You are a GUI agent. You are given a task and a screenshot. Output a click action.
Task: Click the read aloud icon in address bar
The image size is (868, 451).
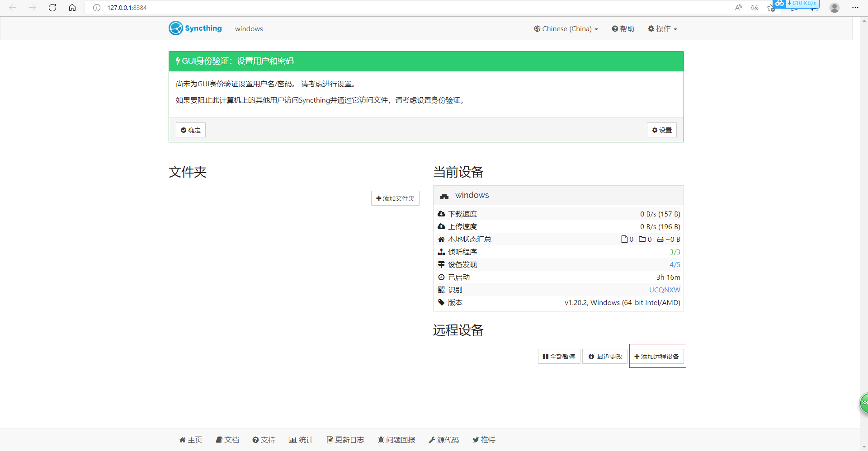(x=738, y=8)
